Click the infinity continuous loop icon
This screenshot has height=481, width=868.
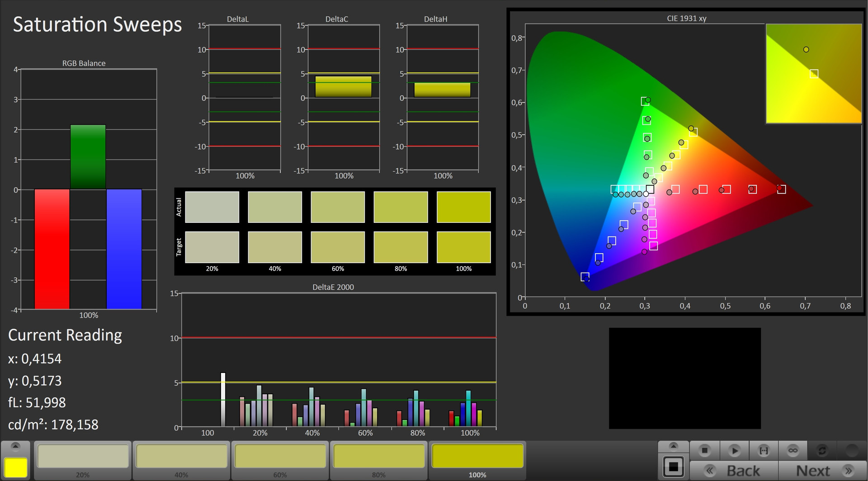(793, 450)
